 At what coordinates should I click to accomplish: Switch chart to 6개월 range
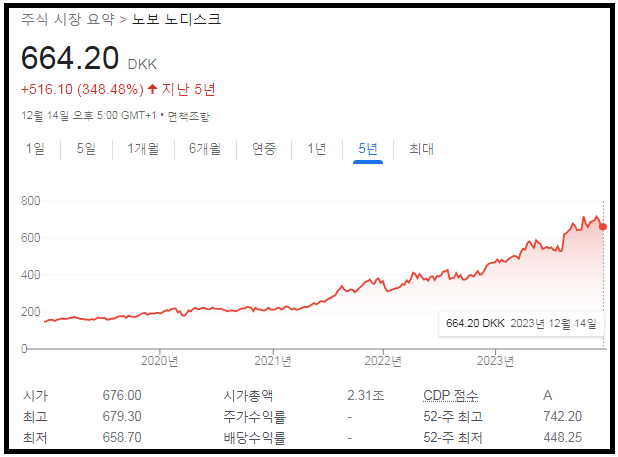click(x=205, y=149)
